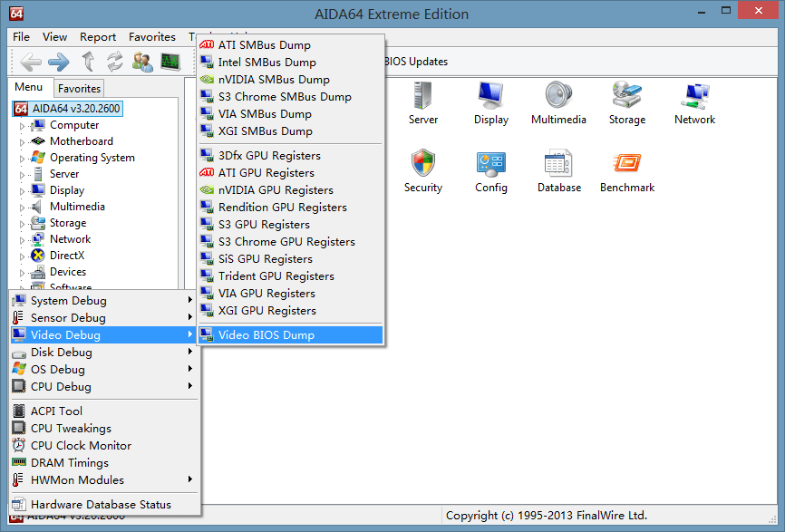Select Intel SMBus Dump
Viewport: 785px width, 532px height.
pos(290,62)
